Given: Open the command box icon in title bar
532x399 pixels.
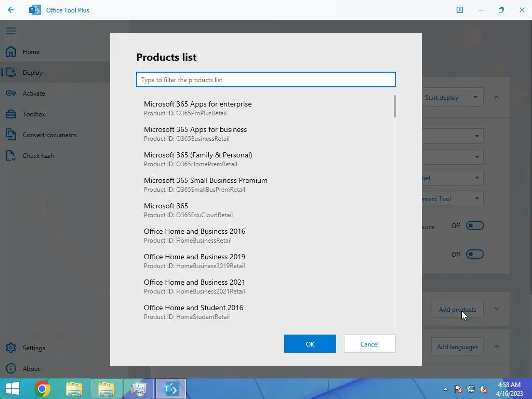Looking at the screenshot, I should coord(459,10).
